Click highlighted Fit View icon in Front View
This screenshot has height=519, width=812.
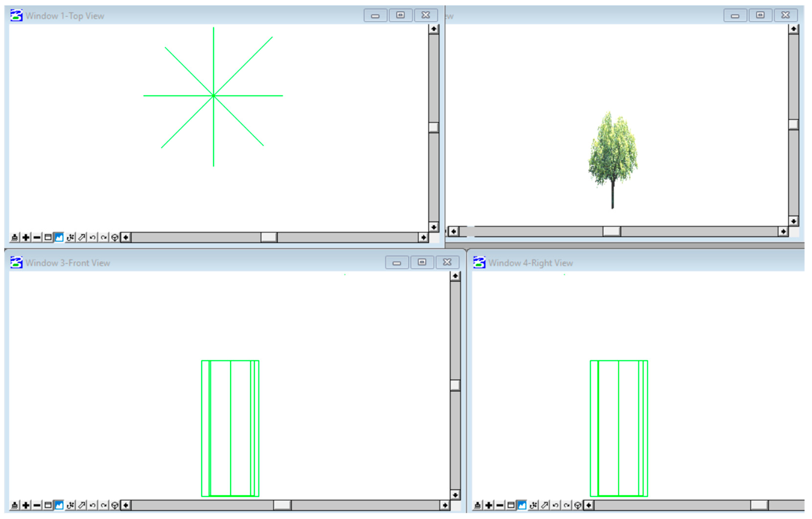(59, 506)
